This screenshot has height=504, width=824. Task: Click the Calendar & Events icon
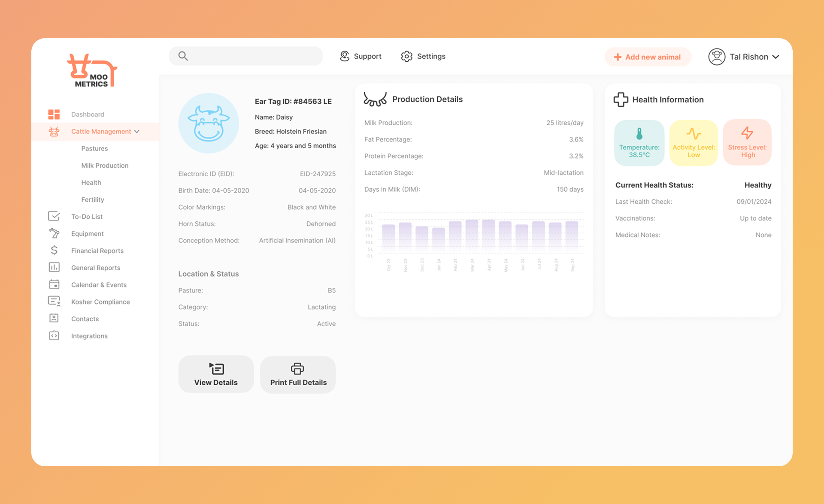[54, 284]
